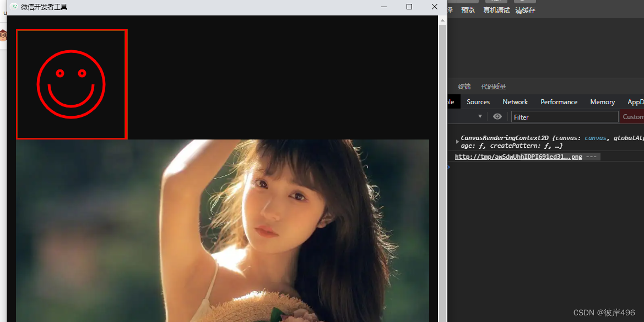
Task: Open the console filter level dropdown triangle
Action: pyautogui.click(x=480, y=116)
